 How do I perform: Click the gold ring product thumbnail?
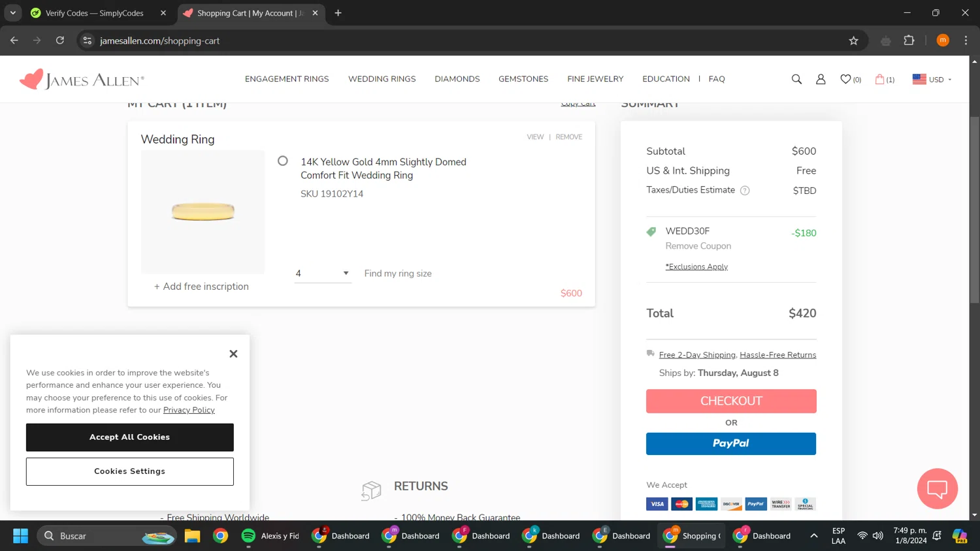pos(203,212)
